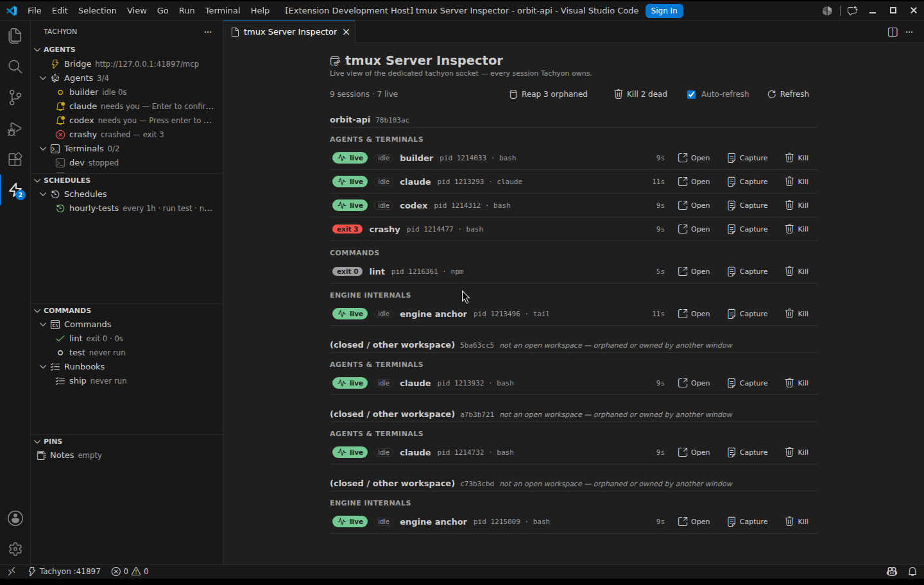The height and width of the screenshot is (585, 924).
Task: Click the 'orbit-api' workspace heading
Action: pyautogui.click(x=350, y=119)
